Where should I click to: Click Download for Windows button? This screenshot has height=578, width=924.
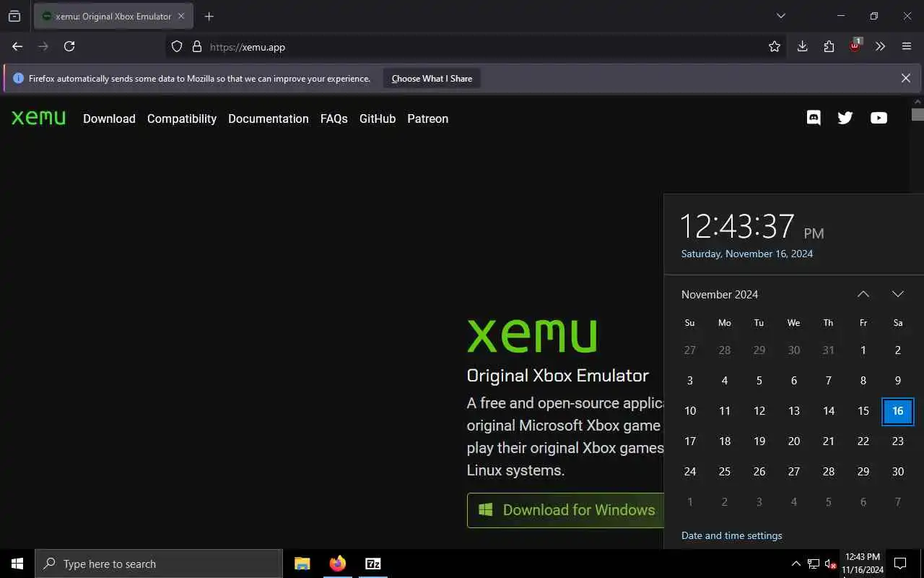click(x=565, y=510)
